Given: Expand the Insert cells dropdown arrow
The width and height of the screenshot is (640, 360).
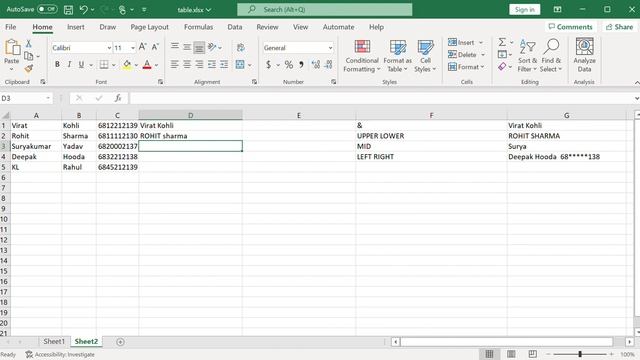Looking at the screenshot, I should click(x=481, y=42).
